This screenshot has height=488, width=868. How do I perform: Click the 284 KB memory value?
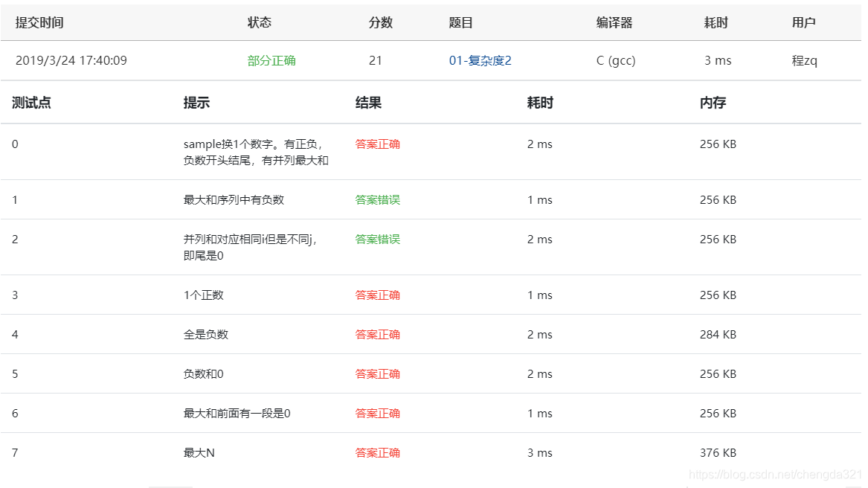718,335
